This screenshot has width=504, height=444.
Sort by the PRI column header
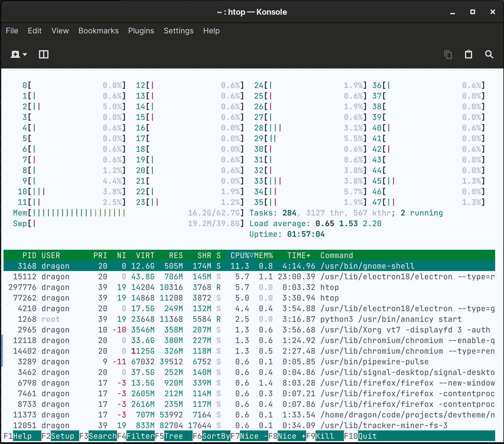(100, 255)
